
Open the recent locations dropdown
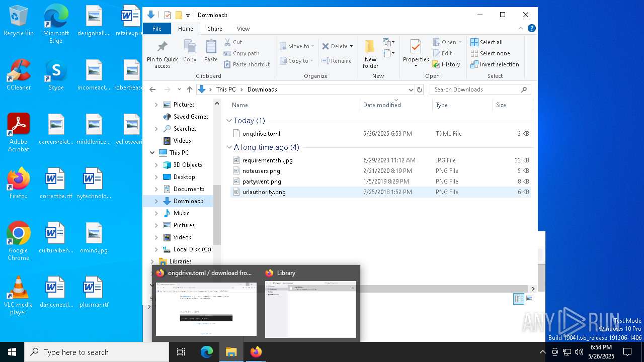click(x=179, y=89)
